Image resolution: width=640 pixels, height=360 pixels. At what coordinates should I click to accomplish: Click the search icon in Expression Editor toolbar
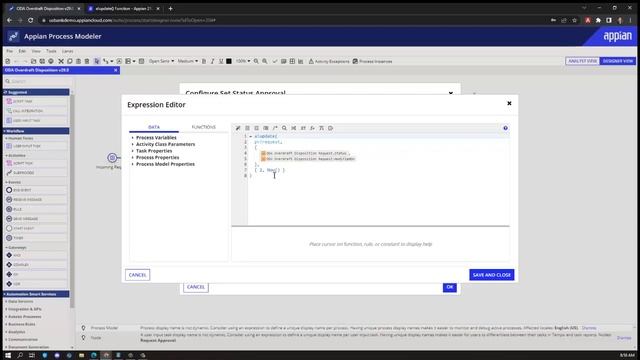pos(284,128)
